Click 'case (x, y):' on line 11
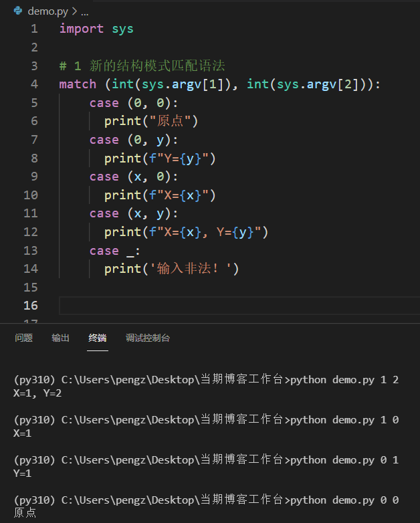Image resolution: width=420 pixels, height=523 pixels. point(134,213)
